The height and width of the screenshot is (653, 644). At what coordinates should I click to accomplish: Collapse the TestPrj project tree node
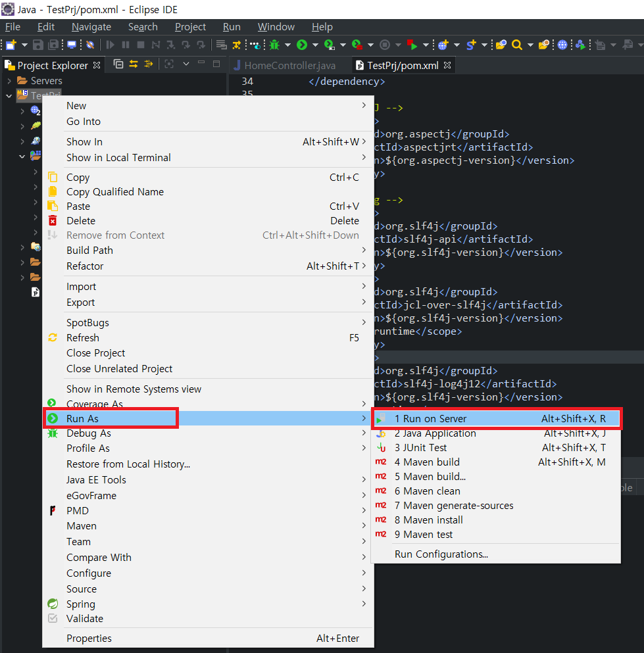[x=9, y=96]
